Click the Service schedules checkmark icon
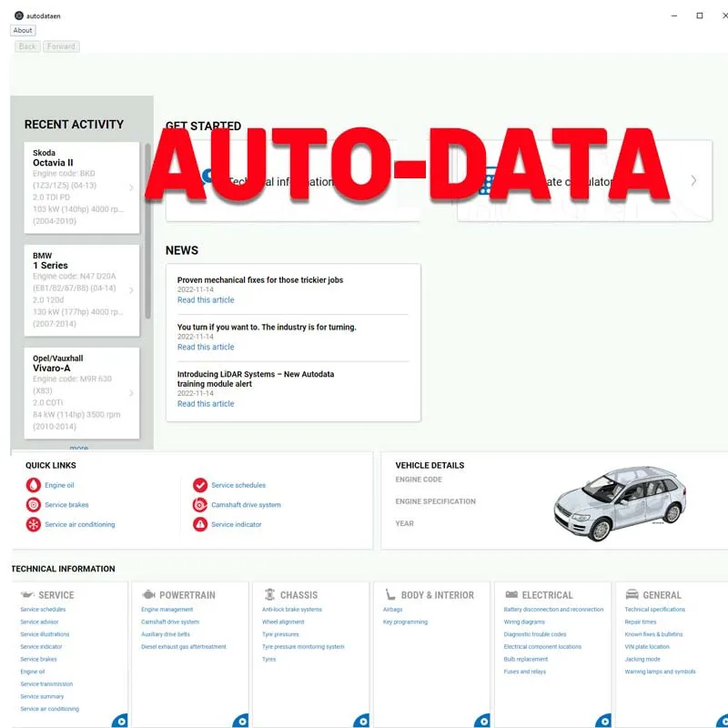The height and width of the screenshot is (728, 728). click(200, 485)
